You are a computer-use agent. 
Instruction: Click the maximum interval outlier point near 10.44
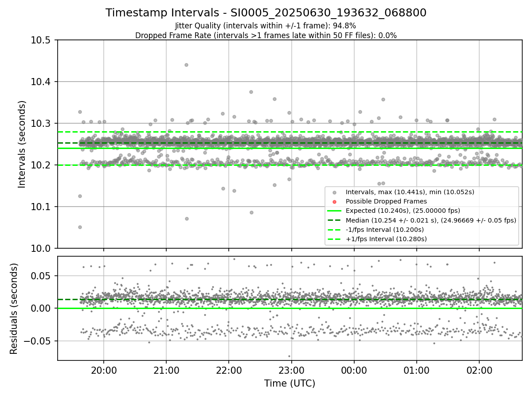pos(186,65)
